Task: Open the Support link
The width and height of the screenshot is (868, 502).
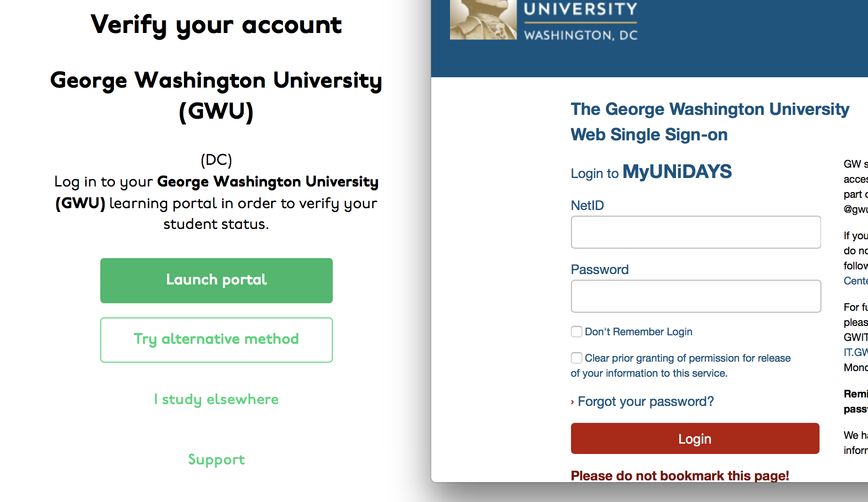Action: point(217,460)
